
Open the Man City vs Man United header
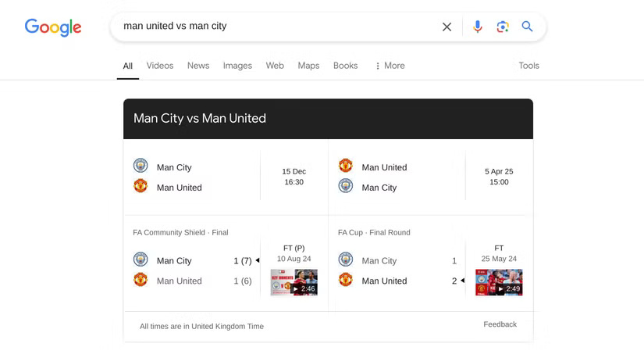(200, 119)
